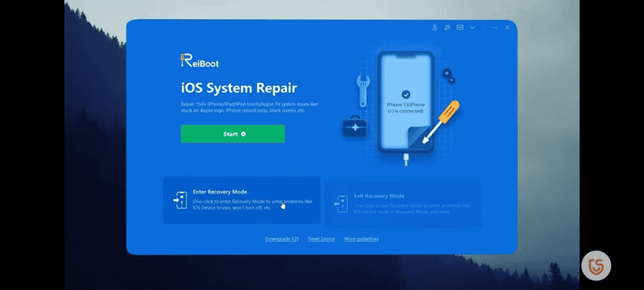The height and width of the screenshot is (290, 644).
Task: Click the green Start button
Action: 233,134
